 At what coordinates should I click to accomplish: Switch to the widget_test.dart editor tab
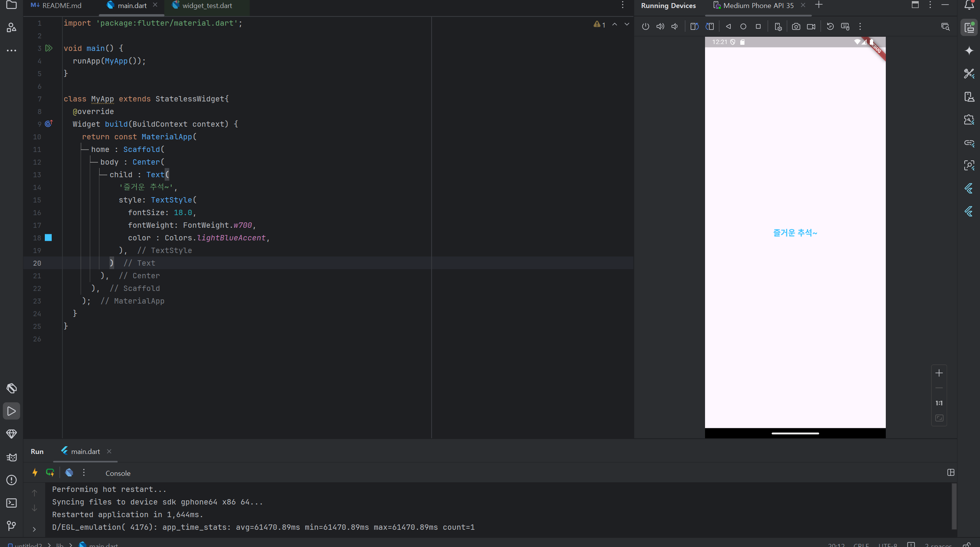point(207,6)
